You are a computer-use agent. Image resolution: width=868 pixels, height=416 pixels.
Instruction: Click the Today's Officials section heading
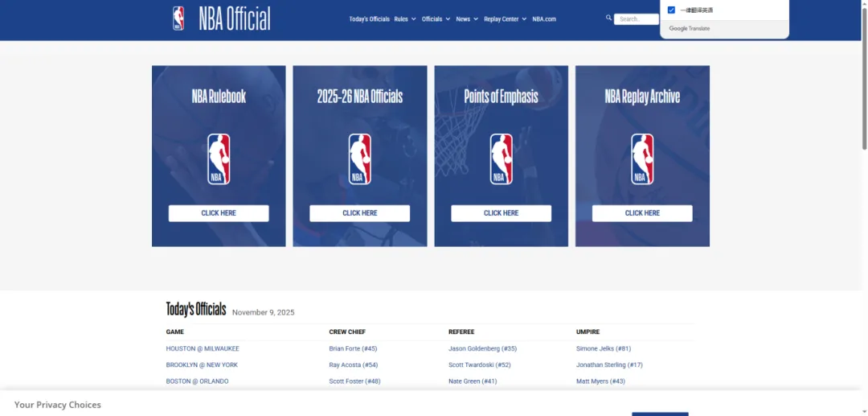[196, 309]
